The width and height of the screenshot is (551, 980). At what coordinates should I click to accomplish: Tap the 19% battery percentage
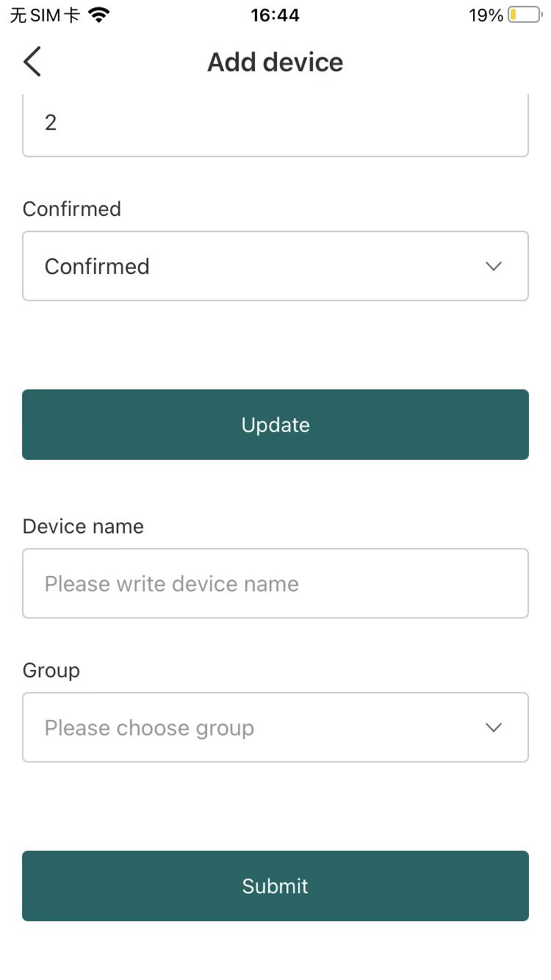486,15
